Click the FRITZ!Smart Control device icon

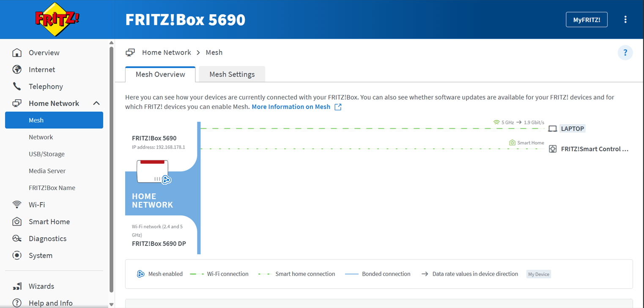point(552,149)
